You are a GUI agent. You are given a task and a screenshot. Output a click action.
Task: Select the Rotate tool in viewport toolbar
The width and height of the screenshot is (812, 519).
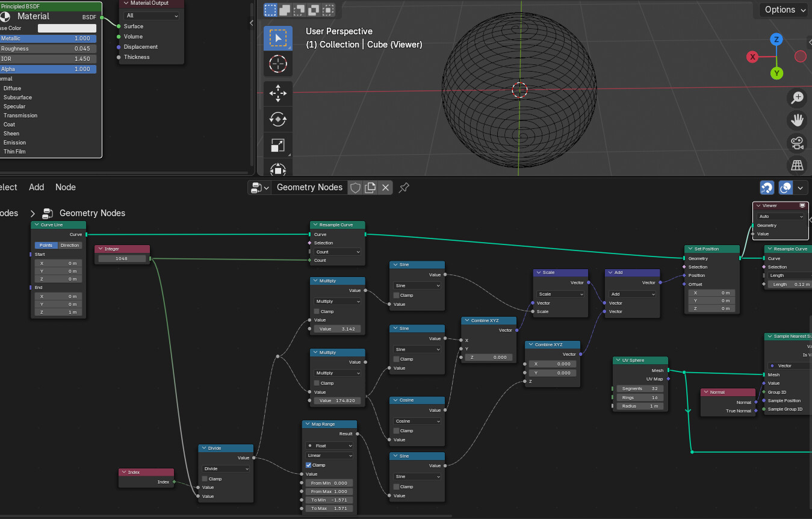[x=277, y=119]
